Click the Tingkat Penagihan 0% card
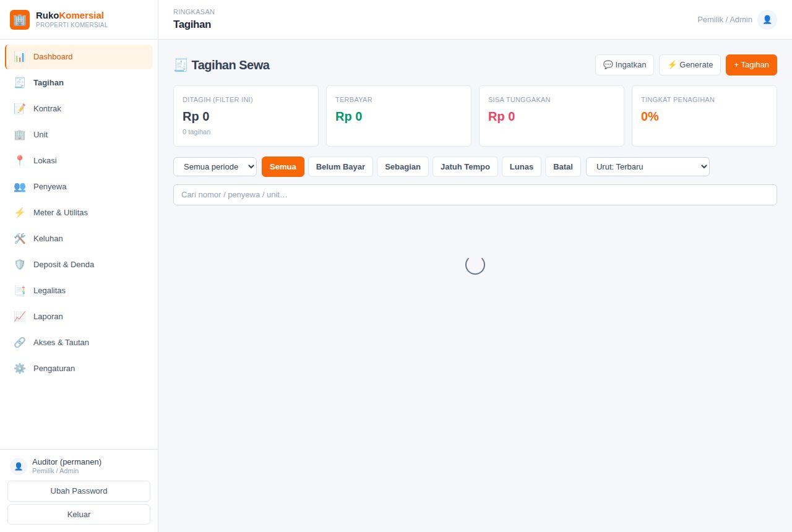Screen dimensions: 792x532 pyautogui.click(x=704, y=116)
